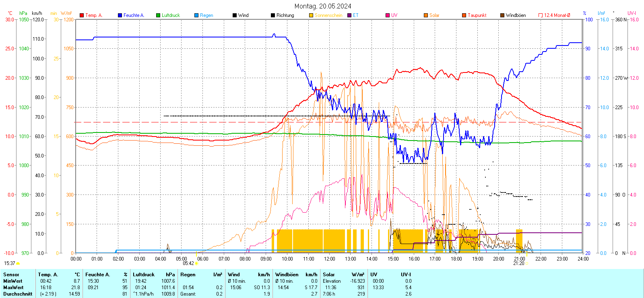The width and height of the screenshot is (644, 298).
Task: Click the yellow Sonnenschein legend square
Action: coord(311,15)
